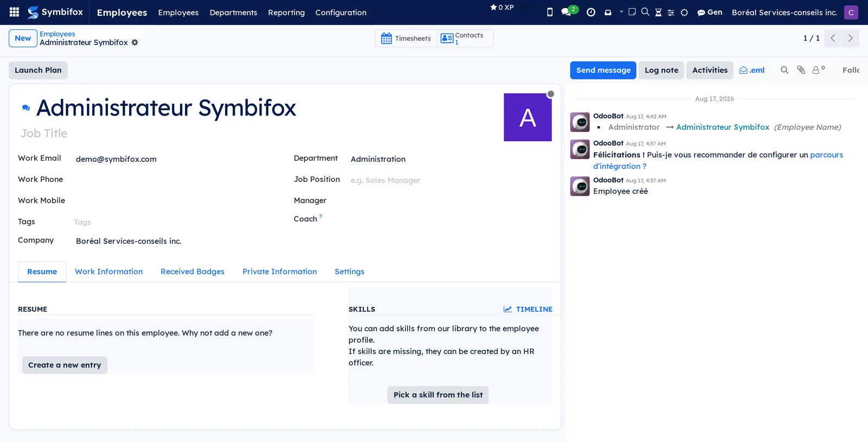Click Pick a skill from the list

click(438, 395)
